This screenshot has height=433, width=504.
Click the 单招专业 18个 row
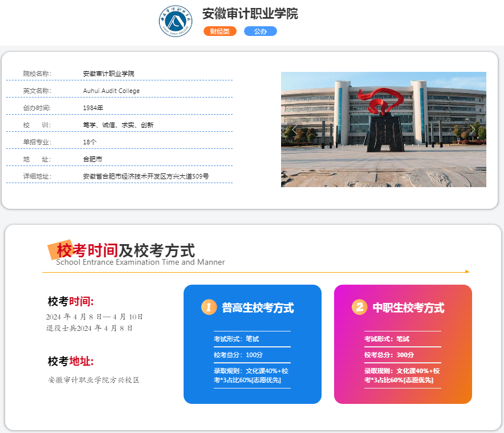pyautogui.click(x=90, y=142)
